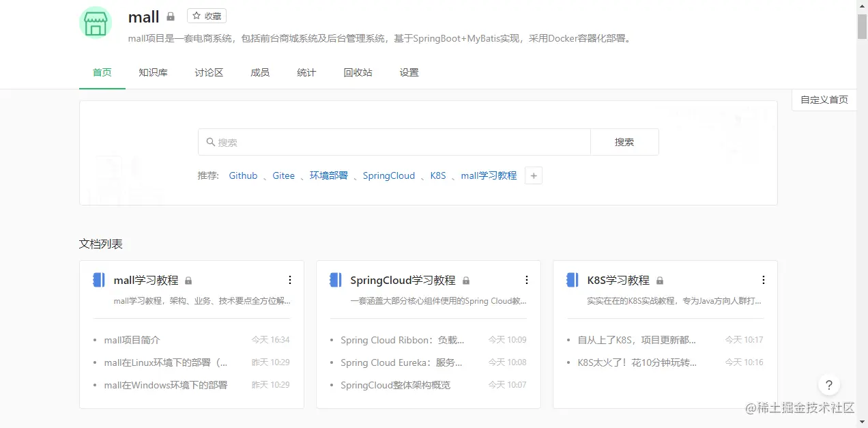Open the Gitee recommended link

click(x=284, y=175)
